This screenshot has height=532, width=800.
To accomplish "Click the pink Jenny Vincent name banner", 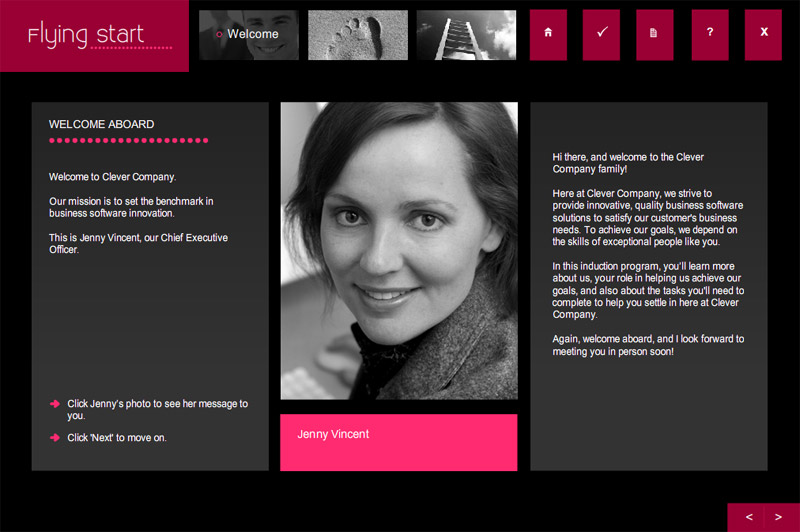I will click(398, 442).
